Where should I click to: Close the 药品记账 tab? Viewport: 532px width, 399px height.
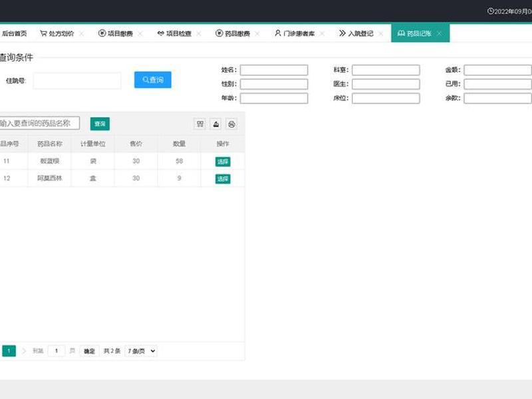pos(440,33)
